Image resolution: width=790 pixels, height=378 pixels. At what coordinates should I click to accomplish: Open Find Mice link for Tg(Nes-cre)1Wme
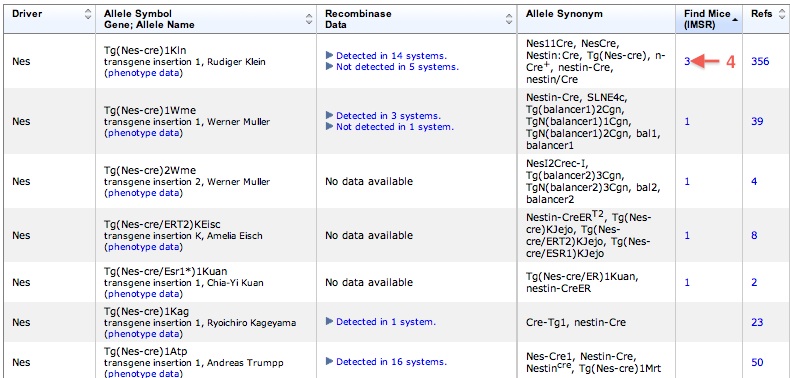point(687,121)
